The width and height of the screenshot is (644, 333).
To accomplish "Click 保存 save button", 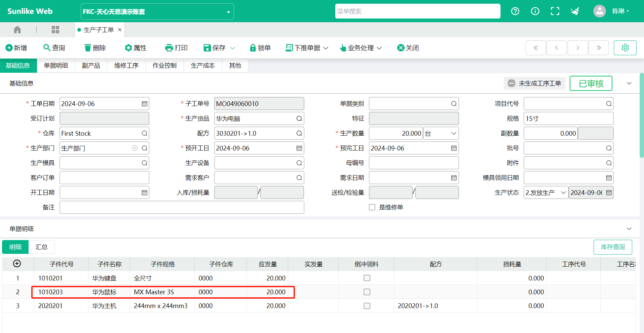I will coord(215,48).
